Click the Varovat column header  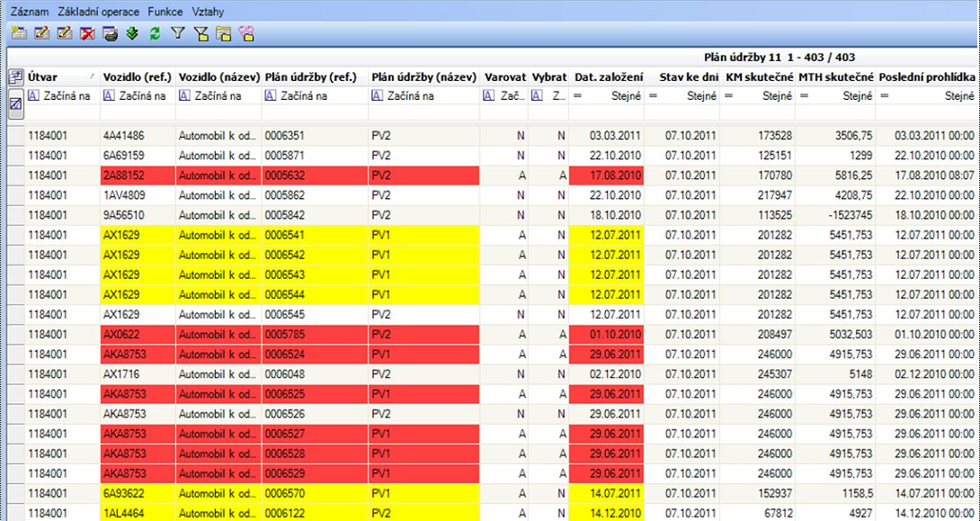tap(504, 76)
